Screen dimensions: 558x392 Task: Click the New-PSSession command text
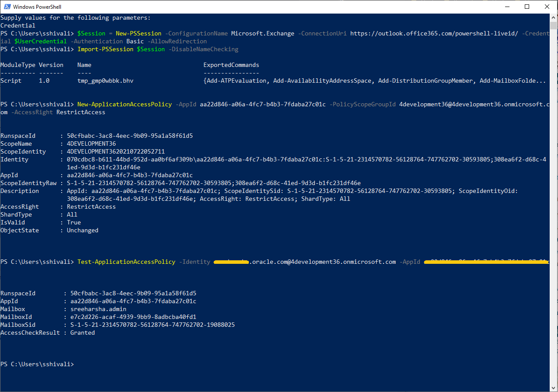coord(139,34)
